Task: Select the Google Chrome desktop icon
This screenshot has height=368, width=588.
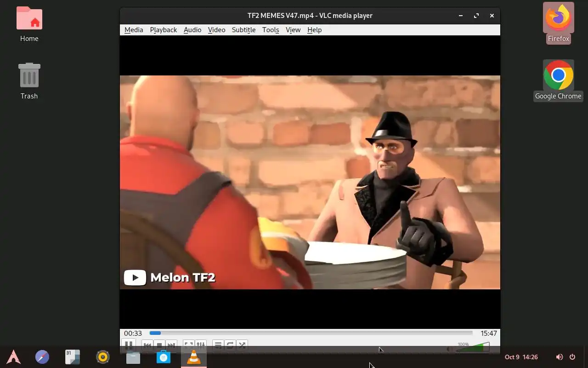Action: (558, 80)
